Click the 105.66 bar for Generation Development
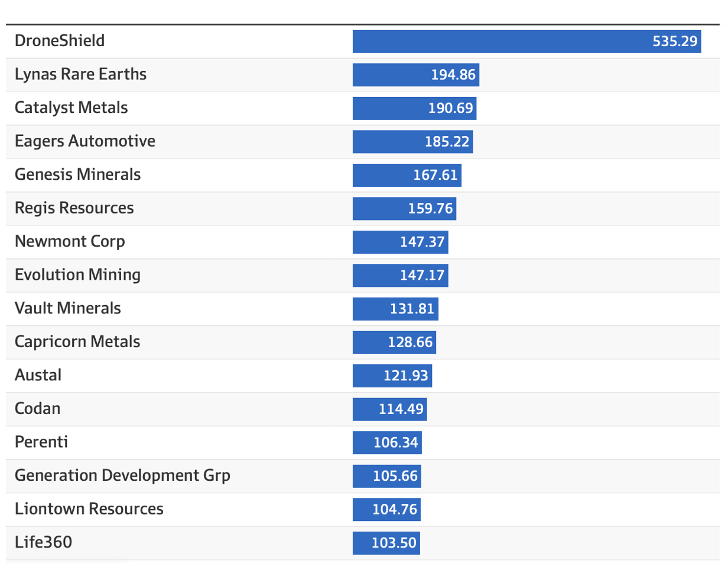This screenshot has width=728, height=563. (386, 475)
